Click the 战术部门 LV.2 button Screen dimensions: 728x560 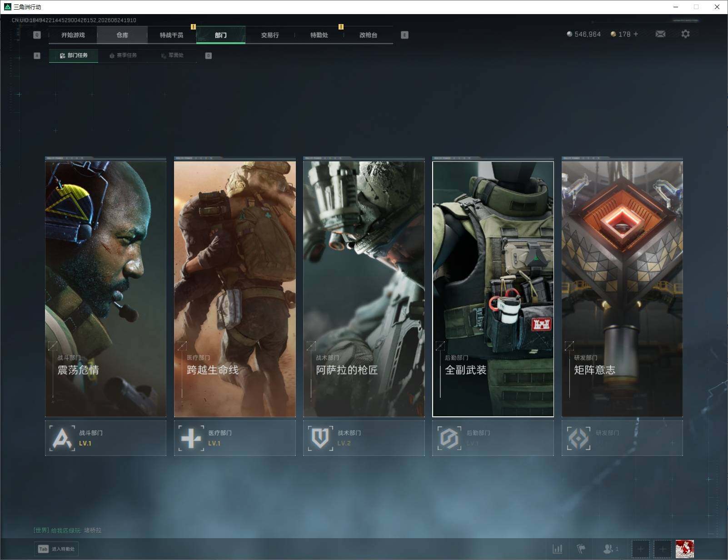coord(364,438)
